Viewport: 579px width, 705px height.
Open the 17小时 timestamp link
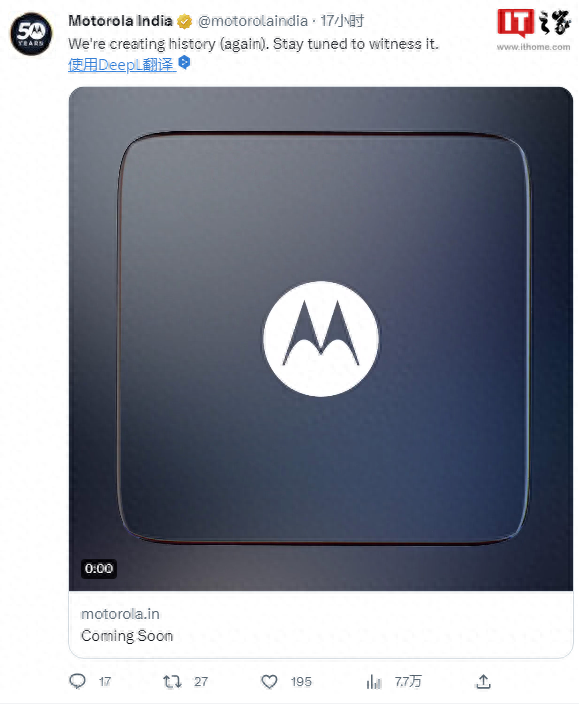[342, 21]
